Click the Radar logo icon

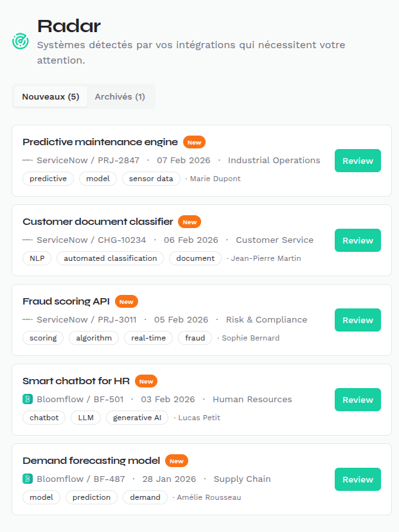(20, 40)
